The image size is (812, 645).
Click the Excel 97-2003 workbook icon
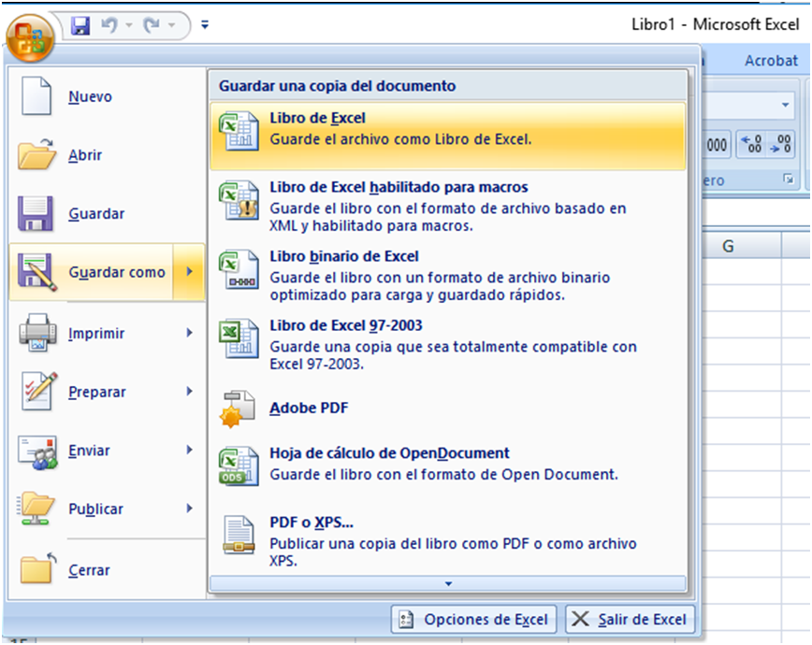pyautogui.click(x=239, y=338)
